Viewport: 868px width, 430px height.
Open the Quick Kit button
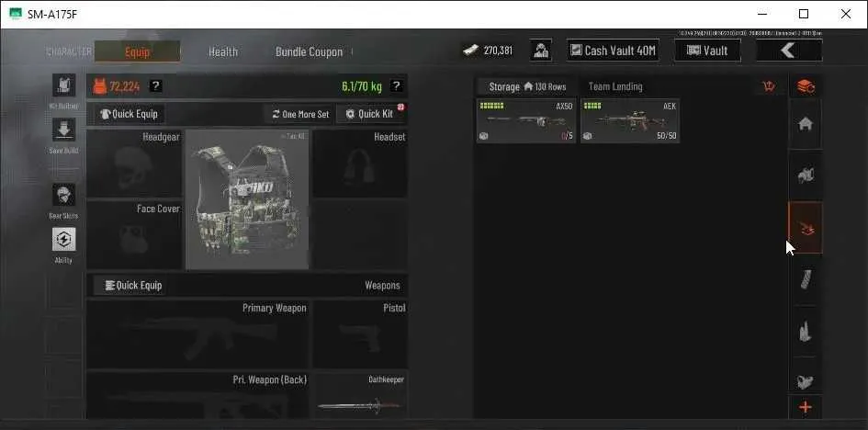(x=371, y=114)
